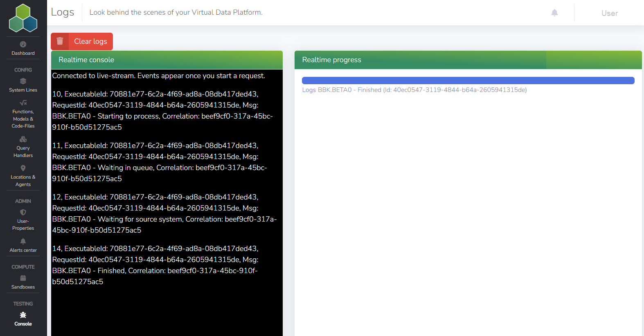Click the trash can icon
Image resolution: width=644 pixels, height=336 pixels.
(60, 41)
